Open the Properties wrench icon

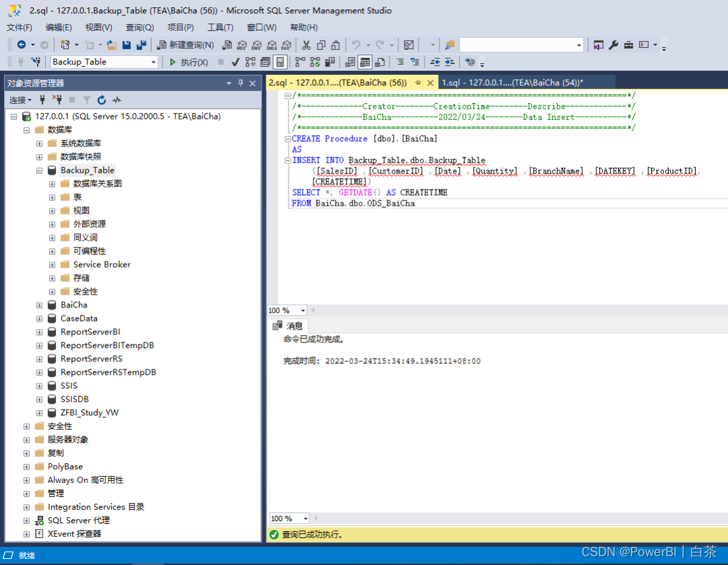613,45
